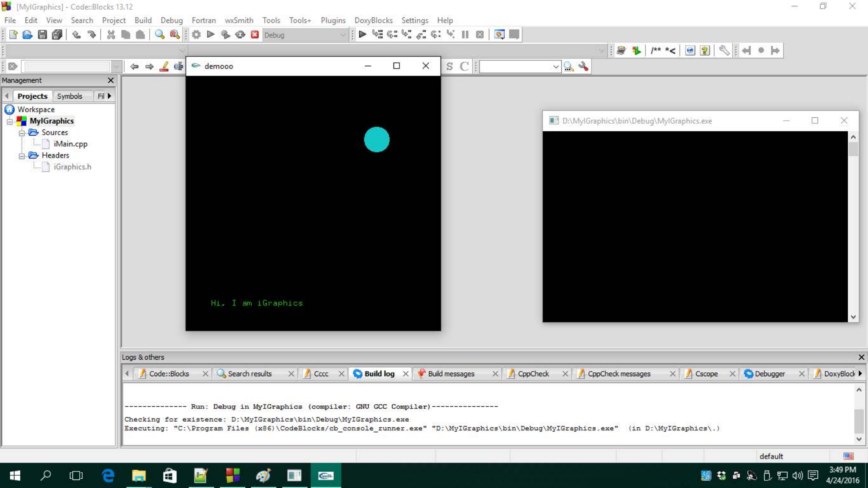The width and height of the screenshot is (868, 488).
Task: Select the Symbols tab in Management
Action: tap(69, 96)
